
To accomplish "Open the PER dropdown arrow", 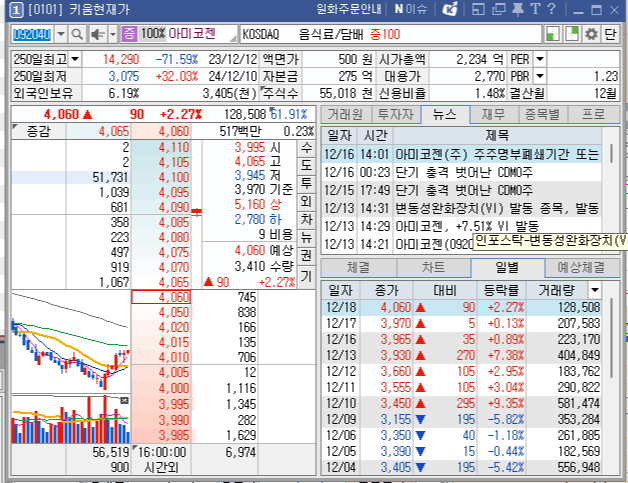I will click(540, 60).
